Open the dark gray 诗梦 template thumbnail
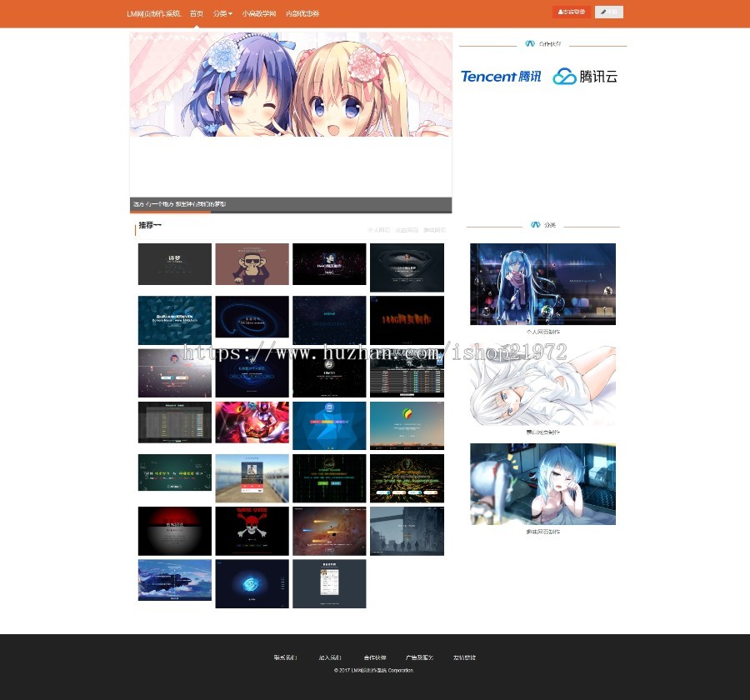 click(x=175, y=264)
